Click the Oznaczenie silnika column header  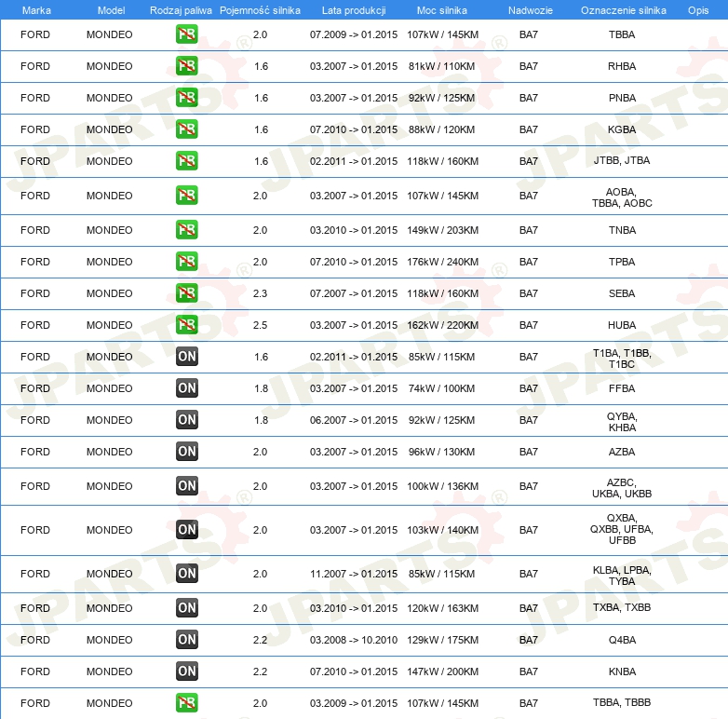pos(623,9)
